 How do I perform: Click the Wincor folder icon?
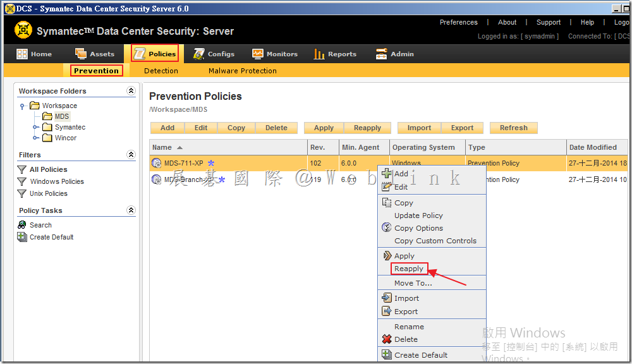coord(47,138)
